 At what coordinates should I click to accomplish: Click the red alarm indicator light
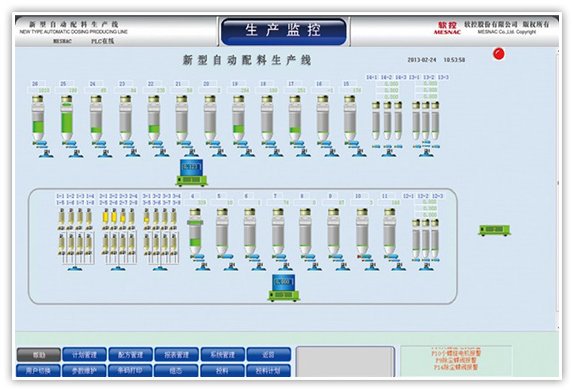(498, 54)
